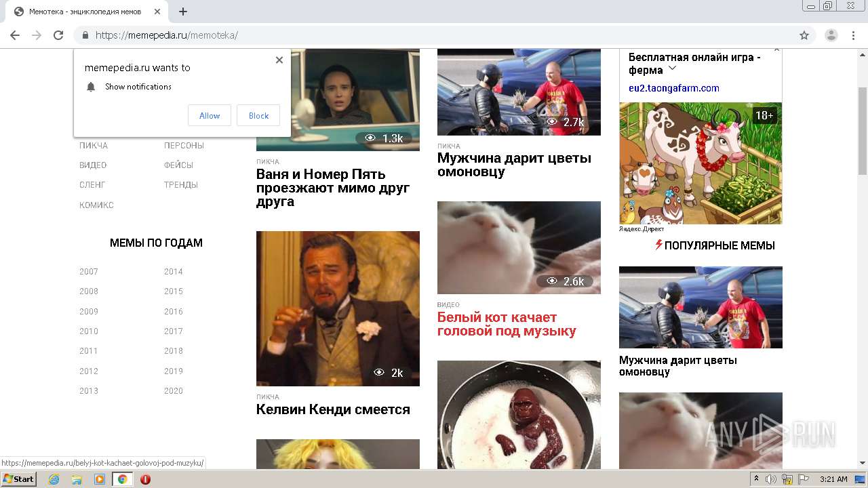Click the volume speaker tray icon
The height and width of the screenshot is (488, 868).
pyautogui.click(x=771, y=479)
